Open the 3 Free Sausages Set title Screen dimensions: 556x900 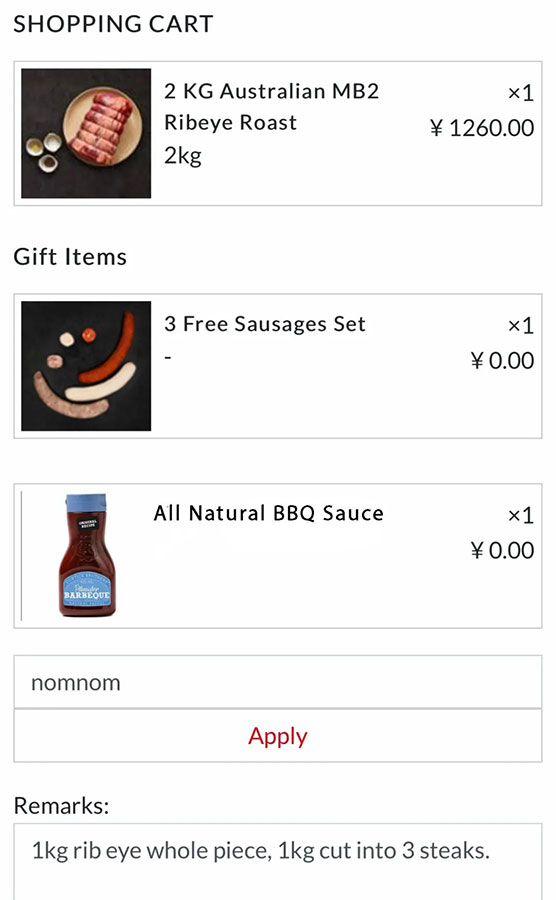tap(265, 324)
